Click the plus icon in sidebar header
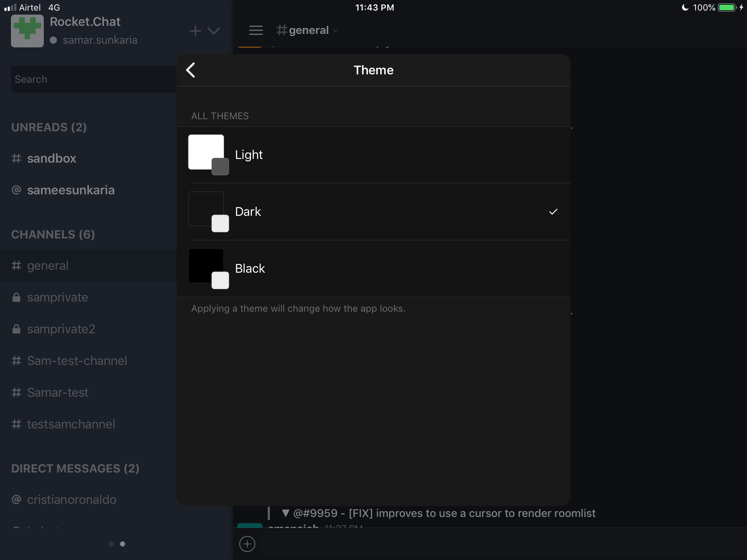Viewport: 747px width, 560px height. tap(196, 31)
